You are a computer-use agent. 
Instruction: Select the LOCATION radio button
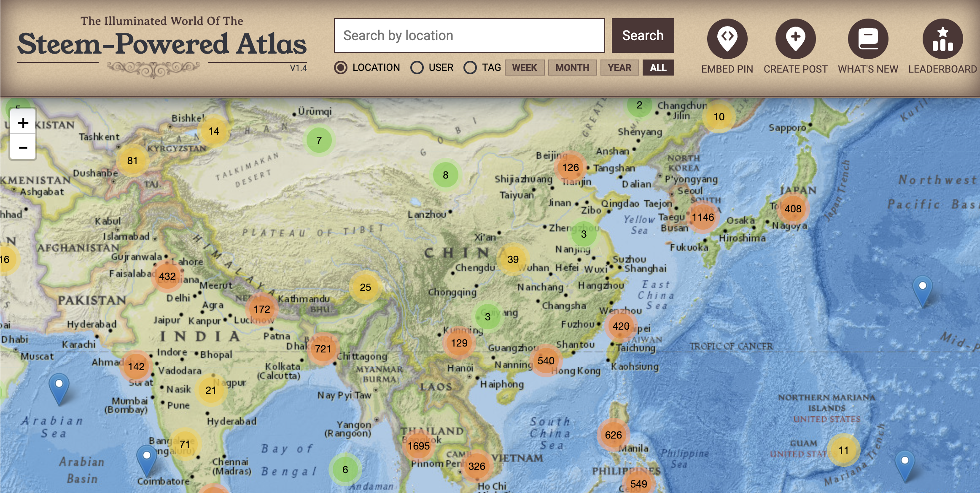point(341,68)
